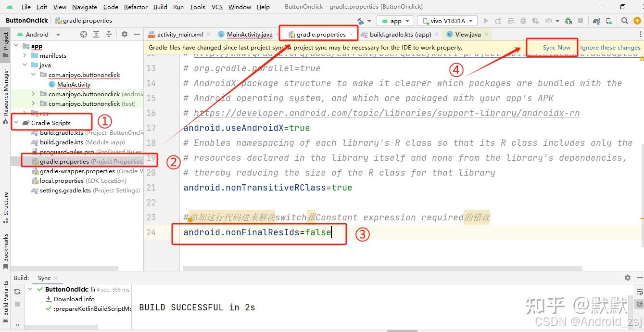The width and height of the screenshot is (644, 332).
Task: Collapse all nodes in the Project panel
Action: [108, 34]
